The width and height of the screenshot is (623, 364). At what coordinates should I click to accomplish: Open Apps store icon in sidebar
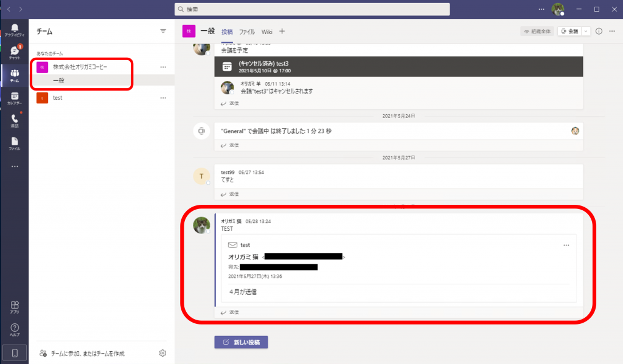coord(15,307)
